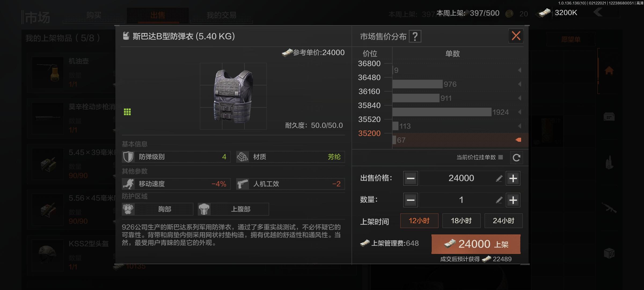
Task: Select the 36480 price row arrow
Action: 519,84
